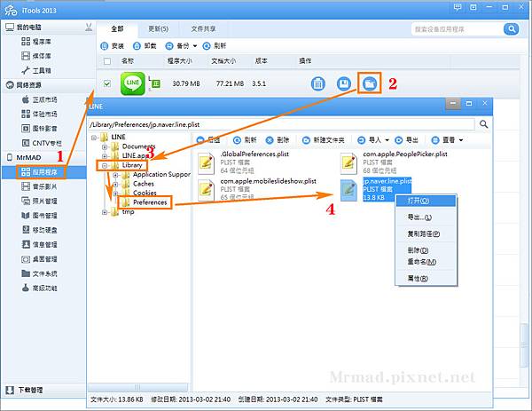532x411 pixels.
Task: Choose 打开(O) open from context menu
Action: tap(426, 201)
